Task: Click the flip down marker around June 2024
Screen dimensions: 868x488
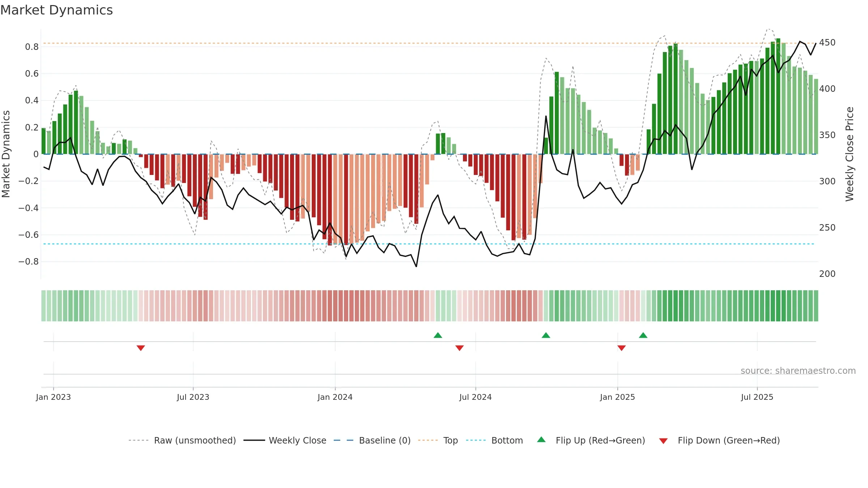Action: click(x=459, y=348)
